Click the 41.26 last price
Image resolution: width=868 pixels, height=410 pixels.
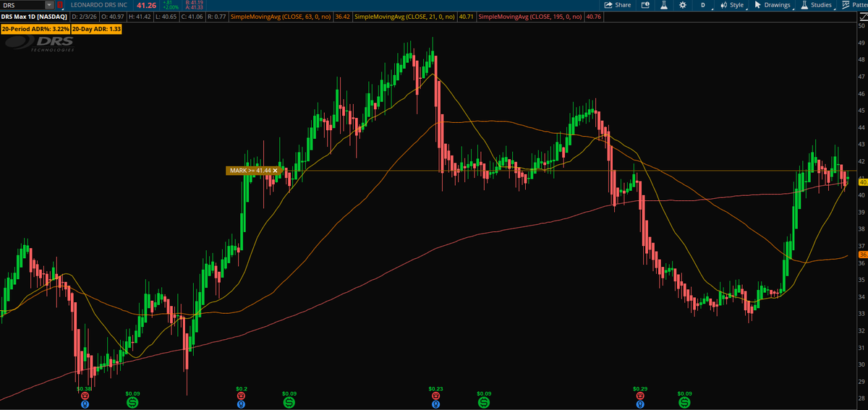(146, 5)
